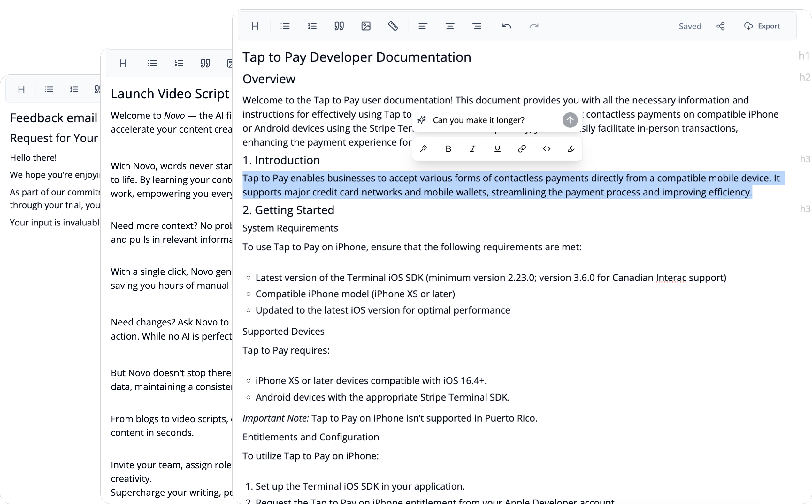The image size is (812, 504).
Task: Click the 'Overview' heading
Action: click(269, 79)
